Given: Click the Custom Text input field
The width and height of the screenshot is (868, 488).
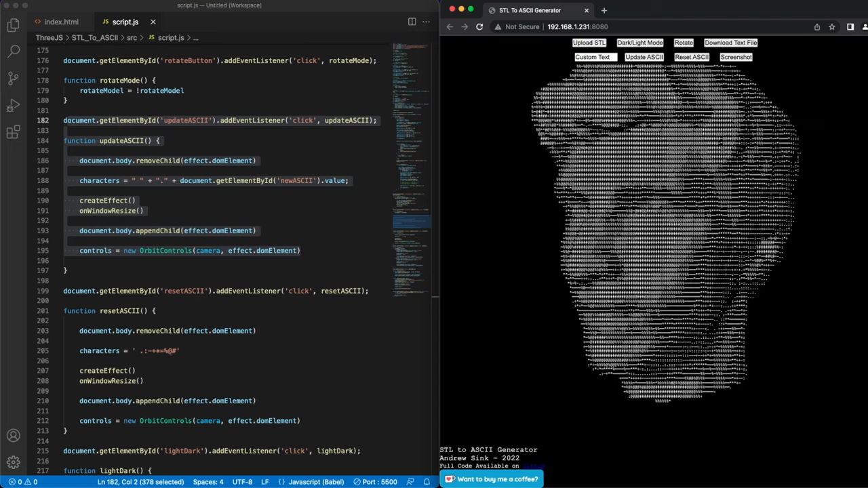Looking at the screenshot, I should tap(595, 57).
